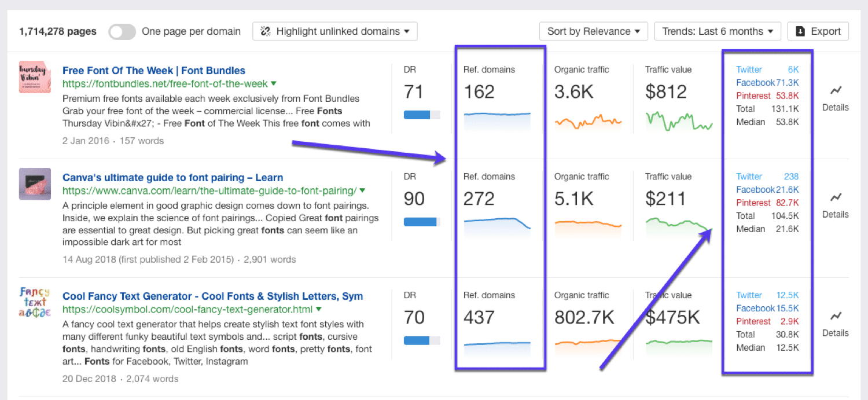This screenshot has width=868, height=400.
Task: Click the Export document icon
Action: 801,31
